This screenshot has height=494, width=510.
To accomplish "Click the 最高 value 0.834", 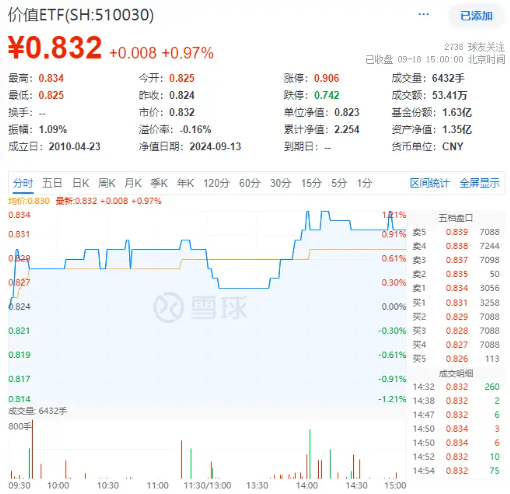I will click(x=51, y=78).
